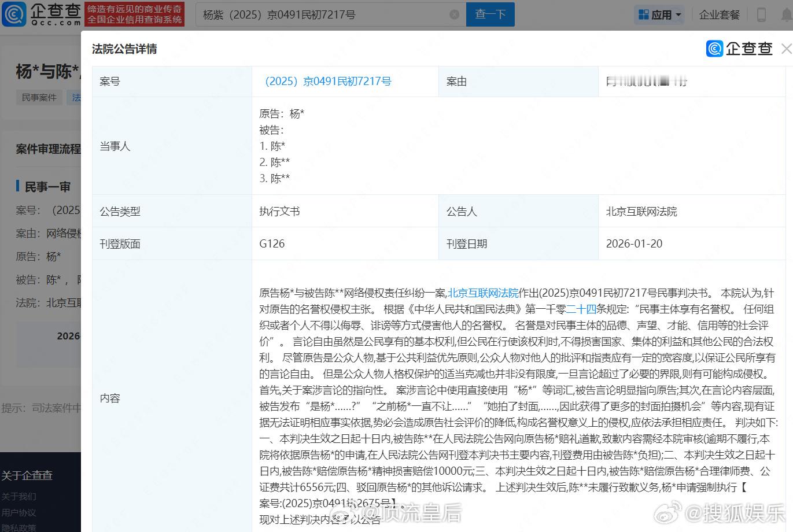This screenshot has height=532, width=793.
Task: Open the 企业套餐 link in the top bar
Action: [x=719, y=14]
